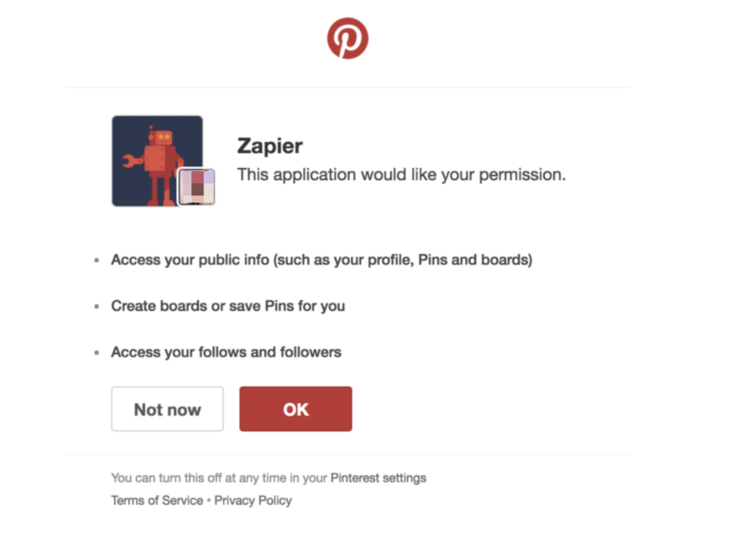Click the "You can turn this off" notice
This screenshot has width=730, height=560.
point(269,478)
